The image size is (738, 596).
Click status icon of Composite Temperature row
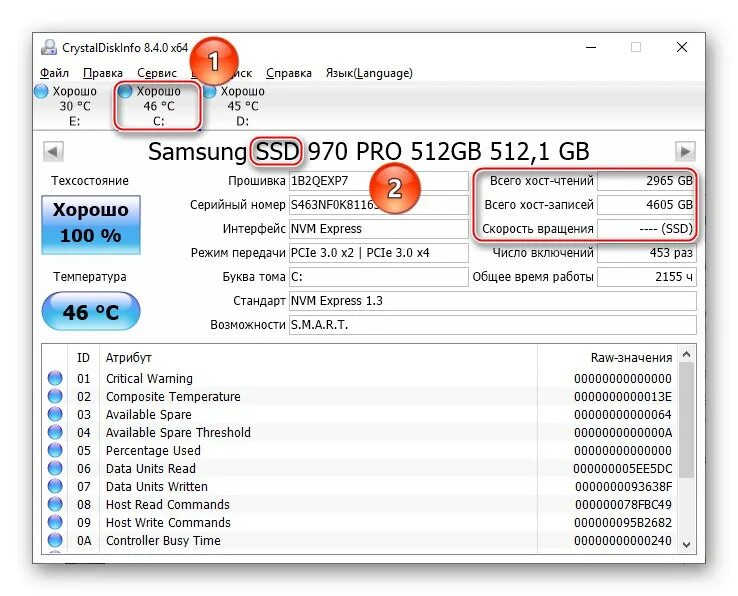[56, 396]
